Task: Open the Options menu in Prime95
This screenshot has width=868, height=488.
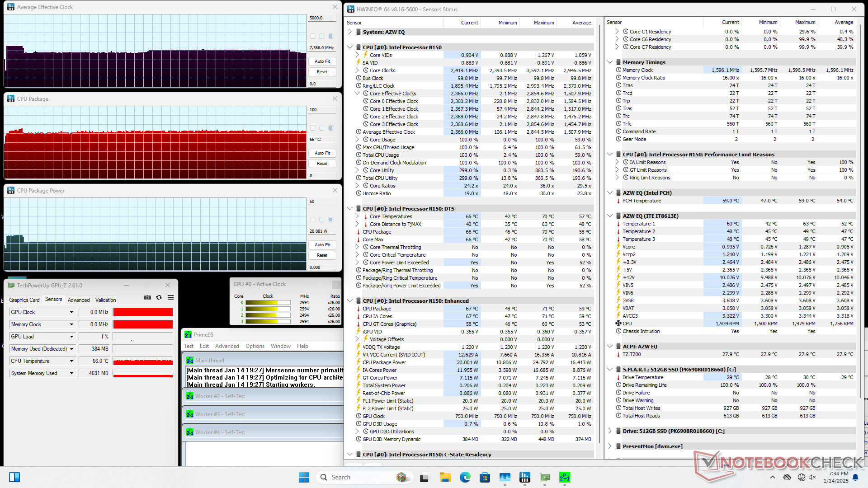Action: pos(255,346)
